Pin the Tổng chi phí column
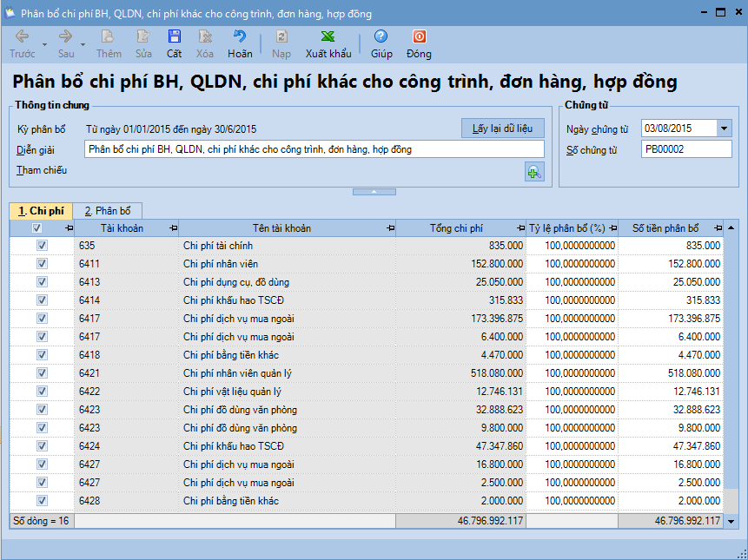The width and height of the screenshot is (748, 560). tap(521, 228)
